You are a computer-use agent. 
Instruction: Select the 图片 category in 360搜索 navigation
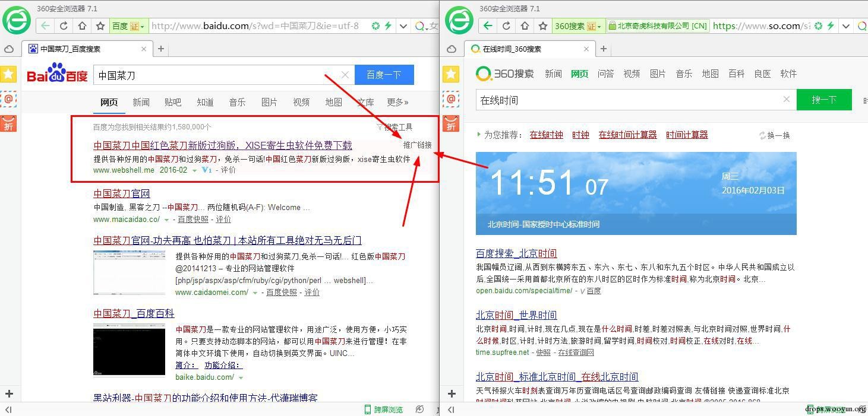658,74
